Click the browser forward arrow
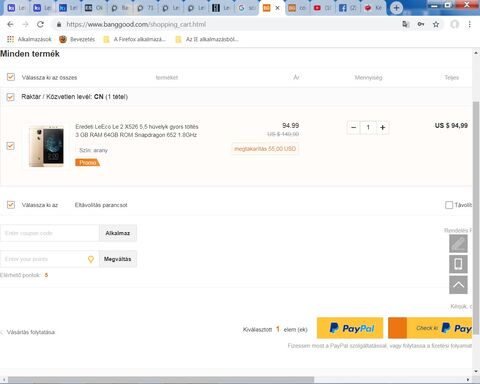The height and width of the screenshot is (384, 480). pos(25,24)
